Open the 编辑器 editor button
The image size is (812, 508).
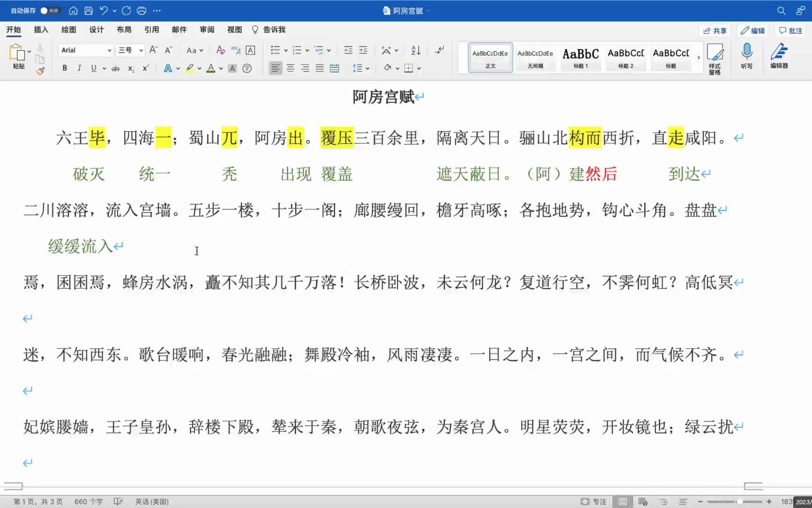pos(779,56)
